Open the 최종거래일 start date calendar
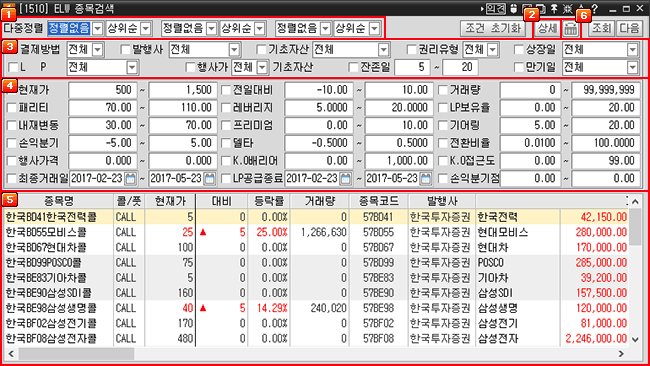650x366 pixels. pyautogui.click(x=130, y=179)
